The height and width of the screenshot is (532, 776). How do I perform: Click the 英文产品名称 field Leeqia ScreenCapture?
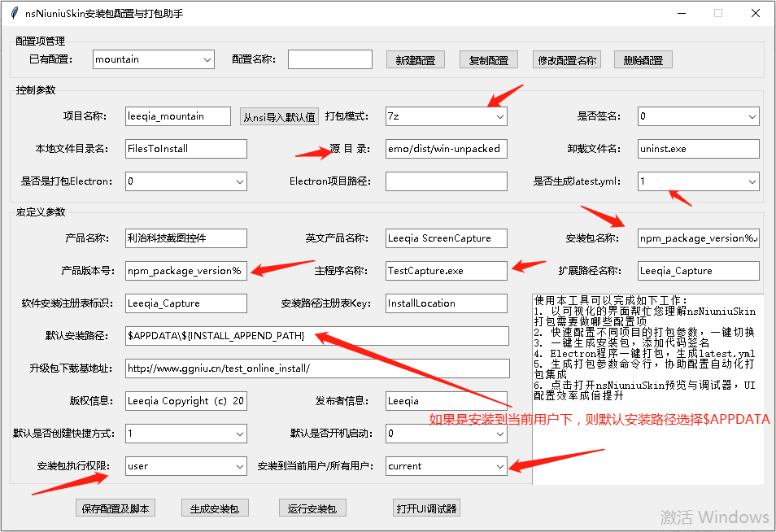447,238
